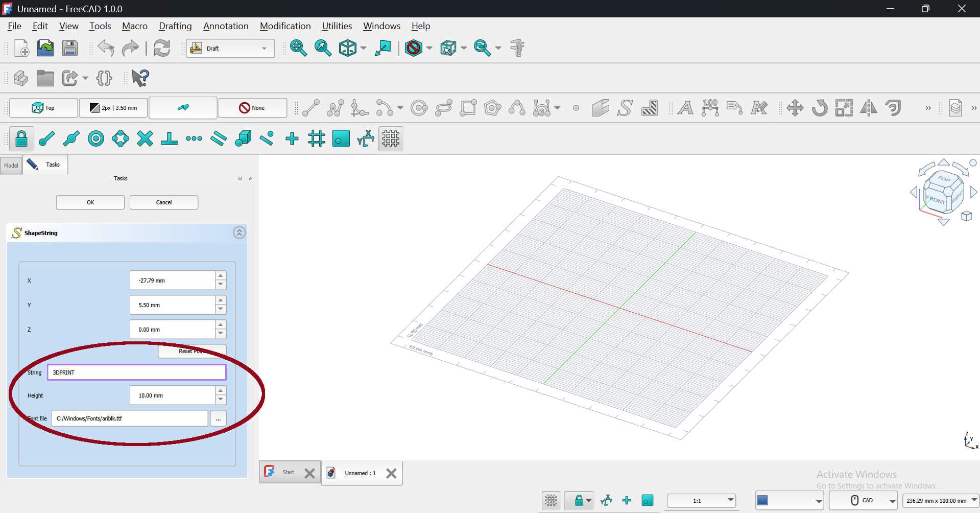
Task: Open the blue color swatch in status bar
Action: [x=790, y=500]
